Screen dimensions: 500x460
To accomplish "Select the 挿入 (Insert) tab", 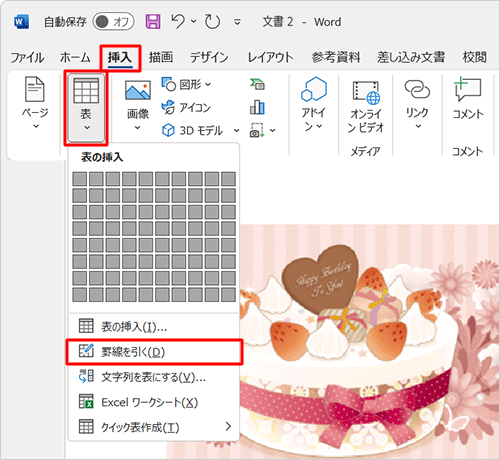I will pos(120,58).
